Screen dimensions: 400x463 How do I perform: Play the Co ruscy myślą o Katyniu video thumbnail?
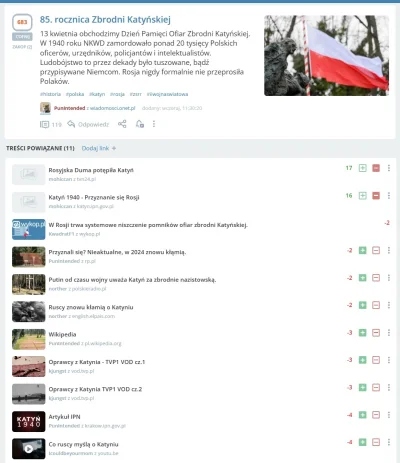[x=29, y=449]
